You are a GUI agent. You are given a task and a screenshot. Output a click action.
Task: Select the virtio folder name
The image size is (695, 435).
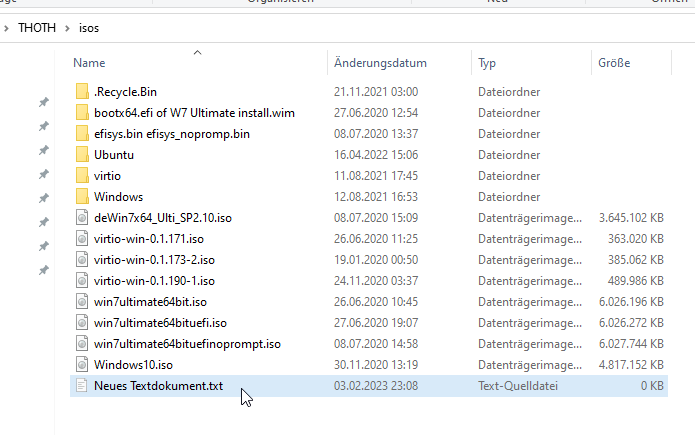[x=107, y=176]
